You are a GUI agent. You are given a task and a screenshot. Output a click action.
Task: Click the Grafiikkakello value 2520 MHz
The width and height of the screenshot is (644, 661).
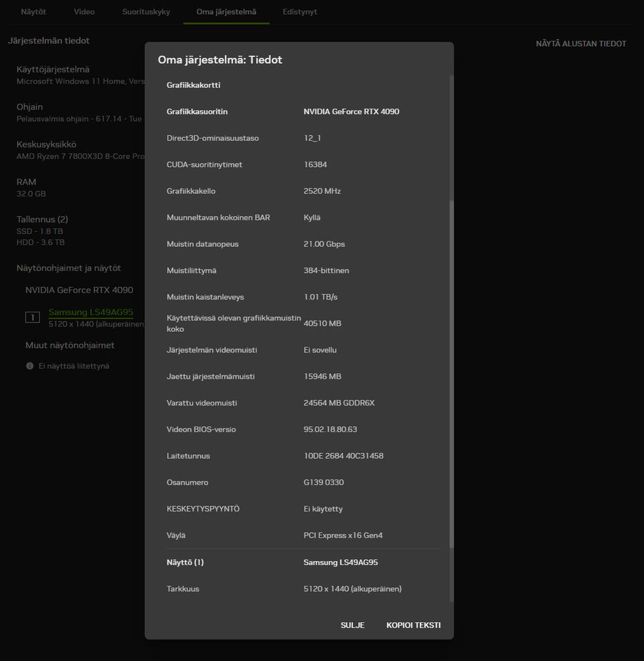click(322, 191)
